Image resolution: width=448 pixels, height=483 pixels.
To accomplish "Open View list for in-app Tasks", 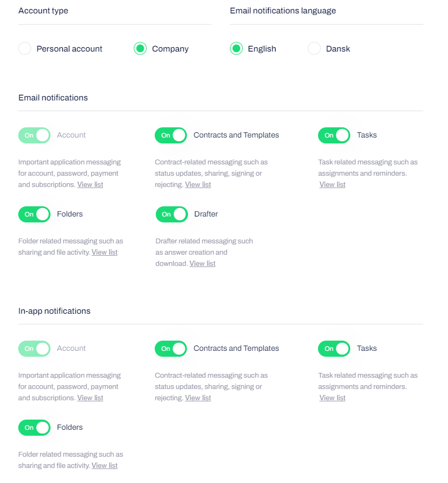I will pos(333,398).
